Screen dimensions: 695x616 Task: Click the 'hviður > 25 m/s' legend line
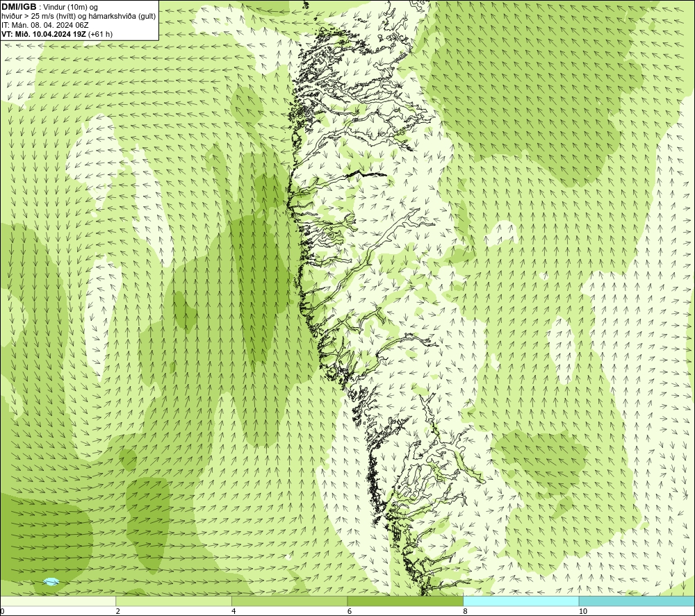(79, 17)
